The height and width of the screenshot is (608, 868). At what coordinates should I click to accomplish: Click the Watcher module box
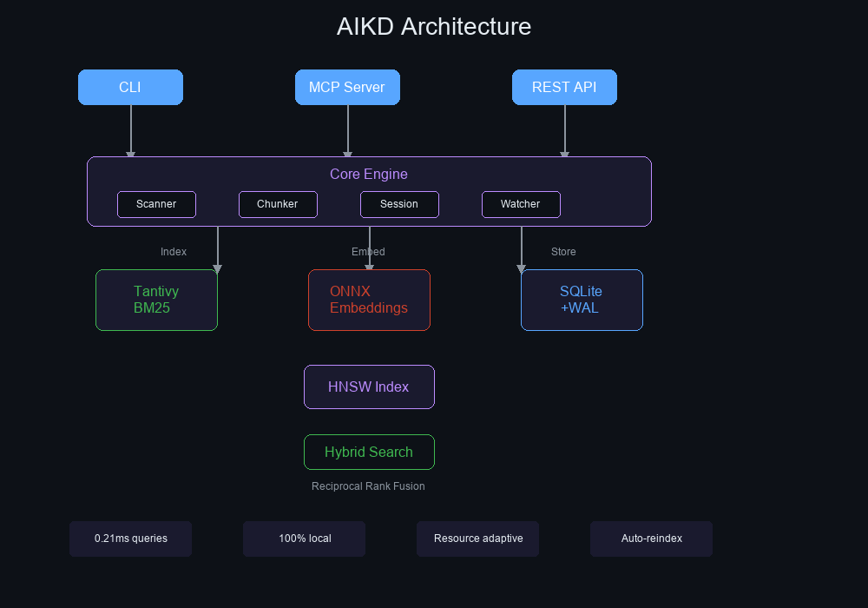tap(521, 204)
